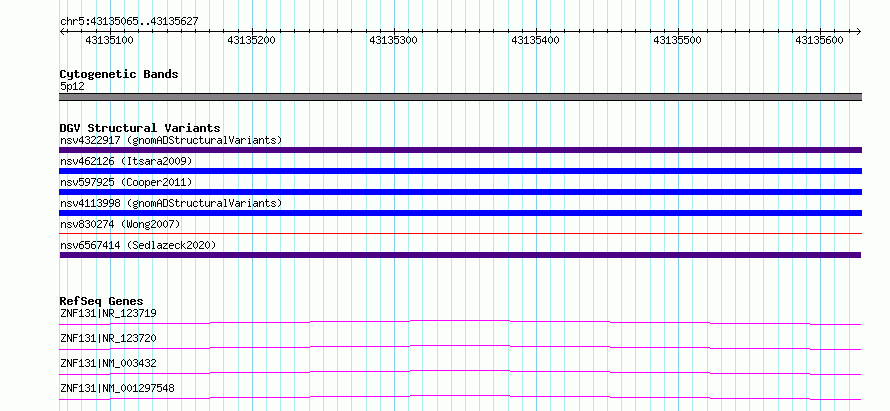Click the left arrow of the ruler
Image resolution: width=890 pixels, height=411 pixels.
(62, 32)
